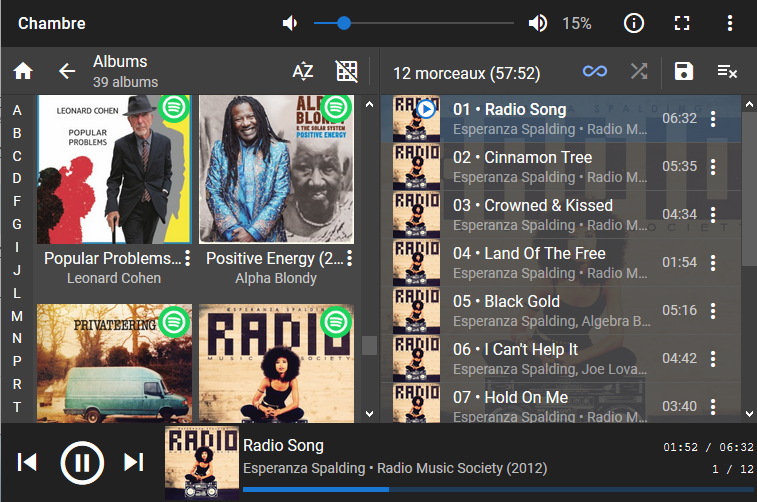Set volume using the volume slider
The image size is (757, 502).
point(413,23)
